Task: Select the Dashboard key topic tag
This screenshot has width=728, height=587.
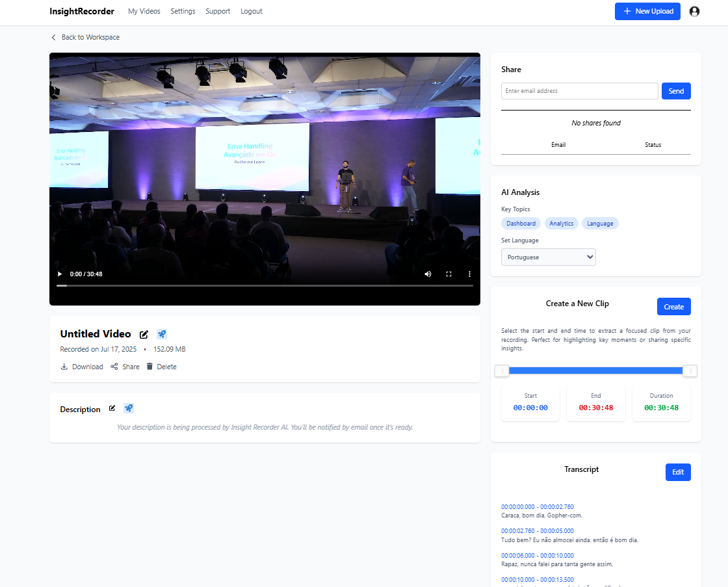Action: pyautogui.click(x=521, y=224)
